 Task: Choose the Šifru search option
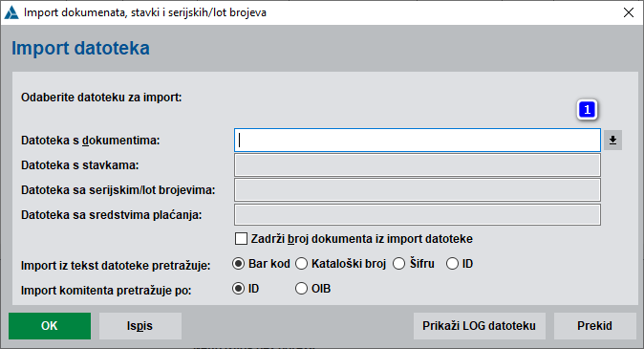[x=398, y=264]
